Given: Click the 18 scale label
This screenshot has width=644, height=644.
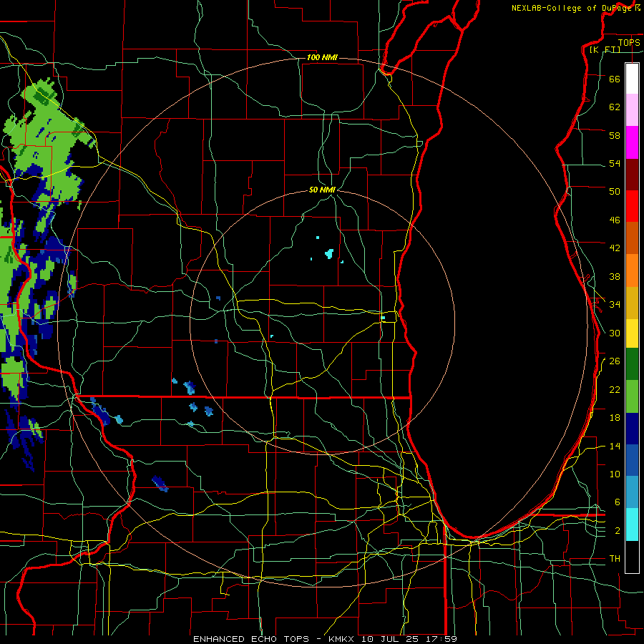Looking at the screenshot, I should (x=615, y=418).
